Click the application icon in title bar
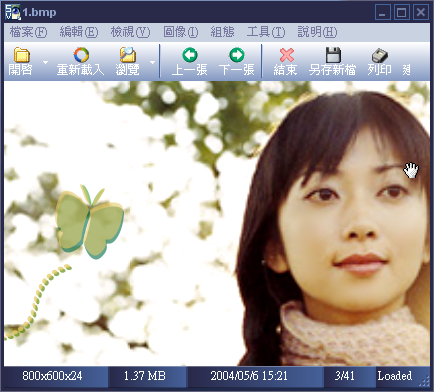Viewport: 434px width, 392px height. point(12,12)
